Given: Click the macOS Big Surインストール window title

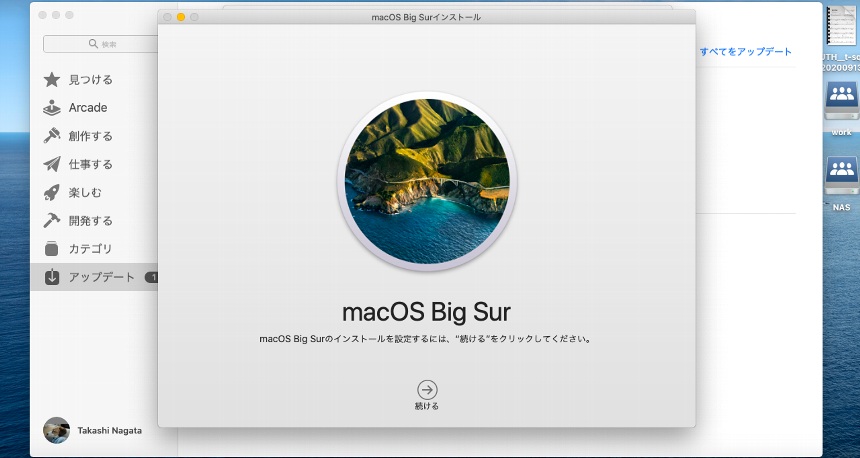Looking at the screenshot, I should click(x=426, y=17).
